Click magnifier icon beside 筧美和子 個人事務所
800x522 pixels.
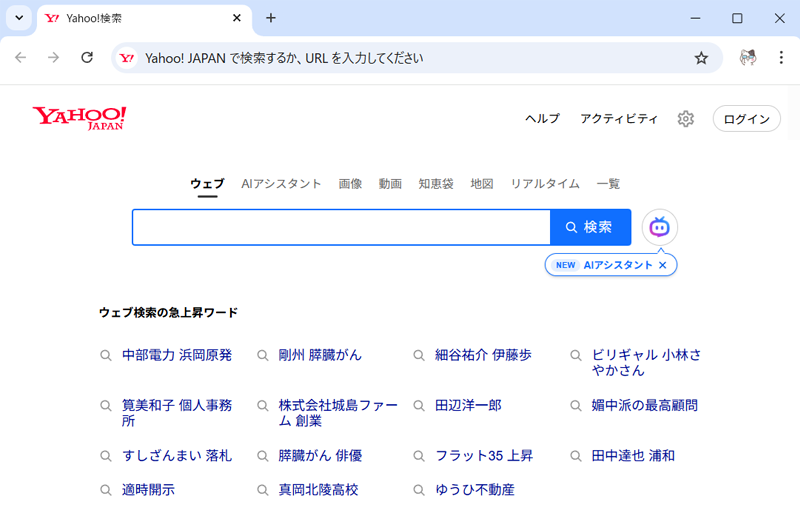tap(106, 406)
